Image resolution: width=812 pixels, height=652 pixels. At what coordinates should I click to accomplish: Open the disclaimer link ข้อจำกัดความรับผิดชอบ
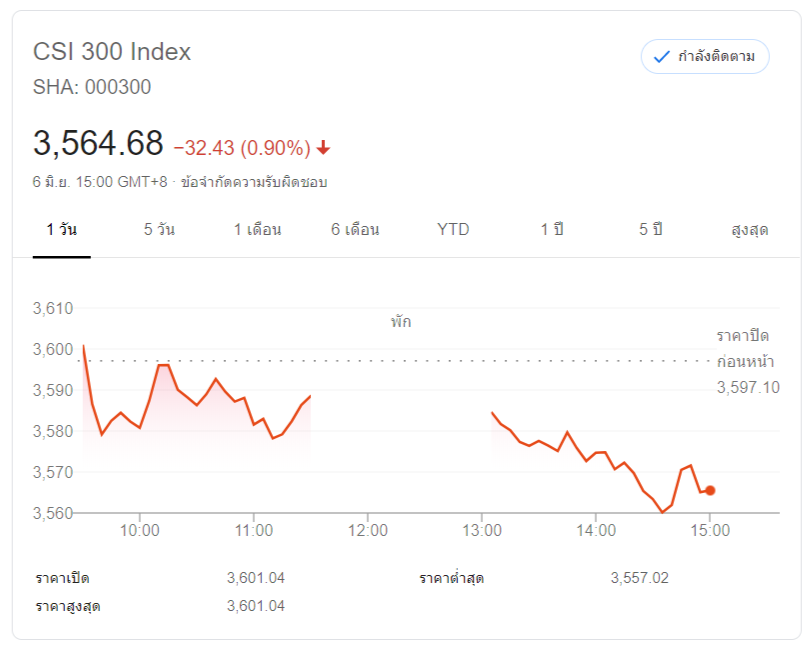click(x=254, y=182)
